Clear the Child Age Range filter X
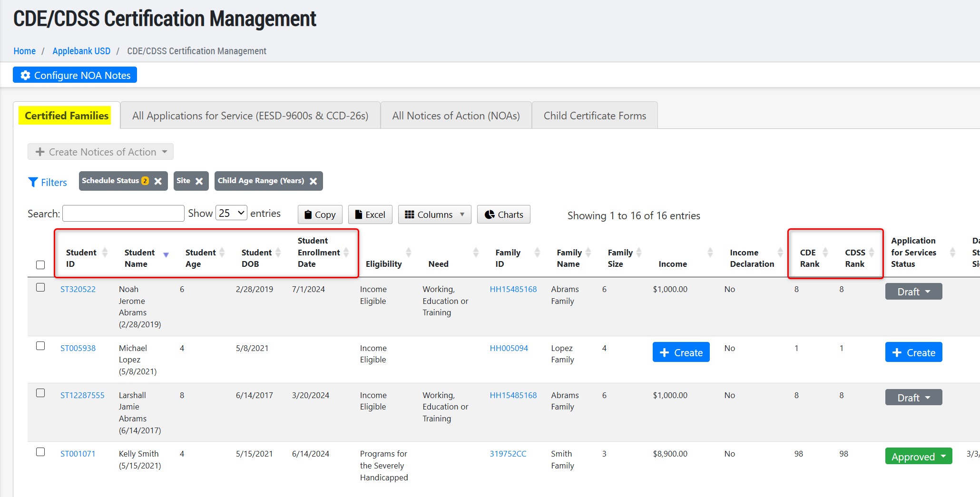 tap(313, 181)
